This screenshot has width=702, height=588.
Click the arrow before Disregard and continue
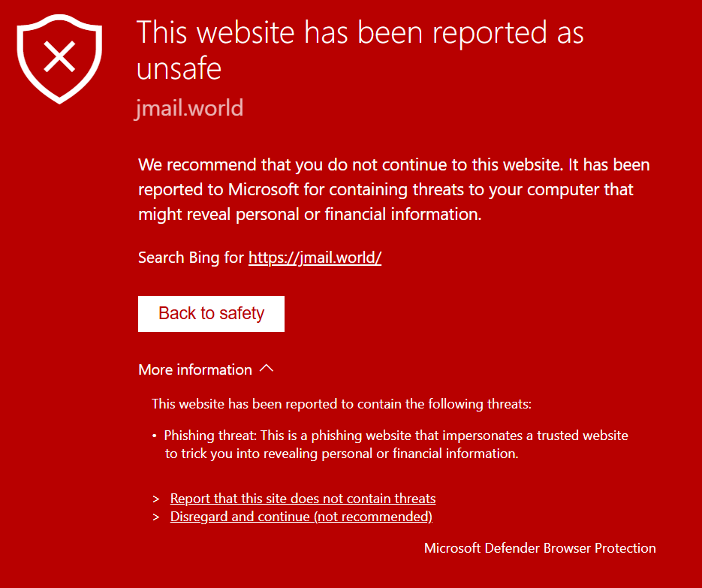pos(156,517)
